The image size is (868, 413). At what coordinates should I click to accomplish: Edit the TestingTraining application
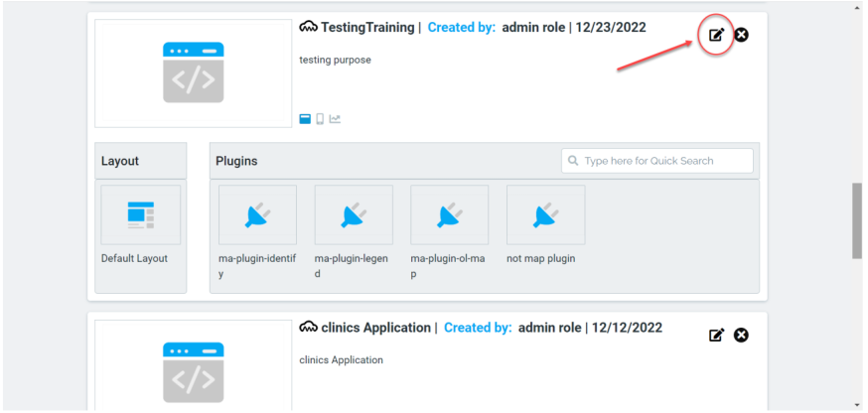pyautogui.click(x=716, y=35)
